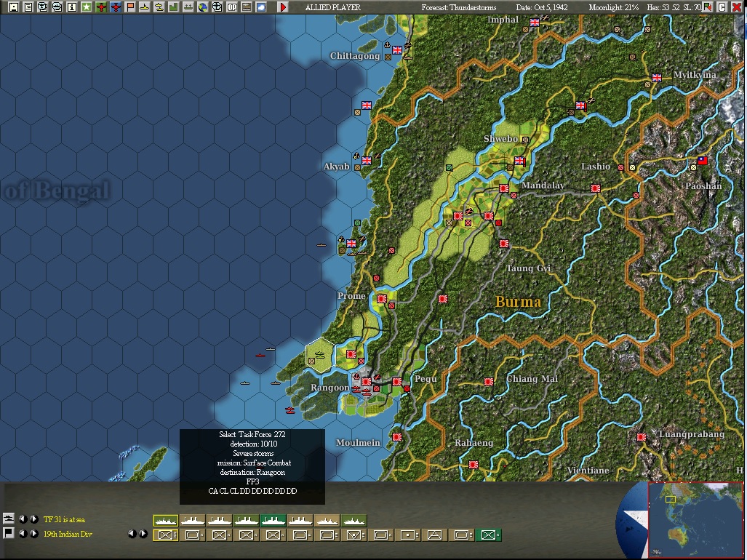Go to previous task force before TF 31

click(x=23, y=519)
